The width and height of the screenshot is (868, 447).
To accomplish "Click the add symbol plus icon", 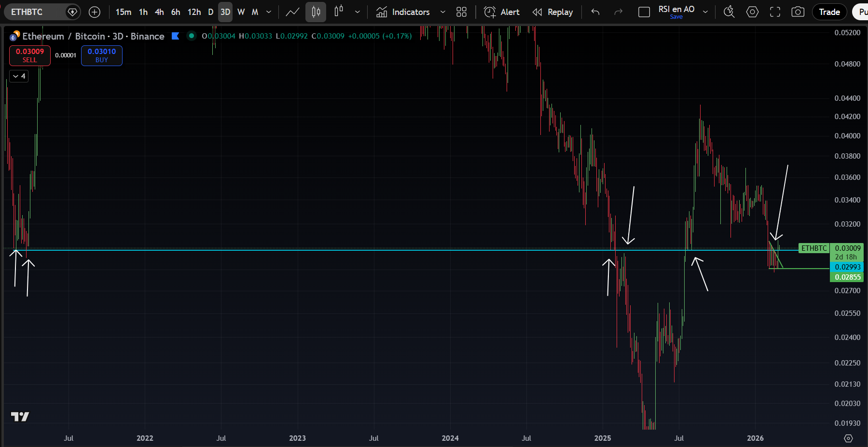I will (x=95, y=12).
